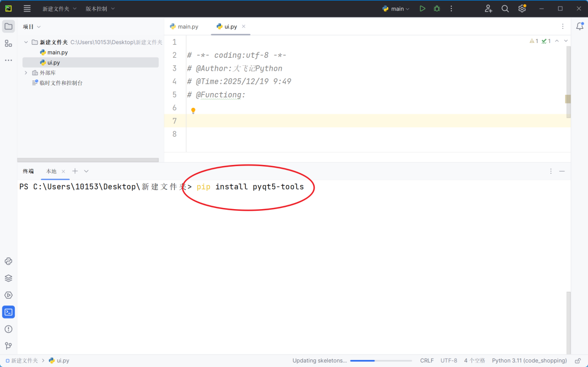Image resolution: width=588 pixels, height=367 pixels.
Task: Open Search Everywhere magnifier
Action: [x=505, y=9]
